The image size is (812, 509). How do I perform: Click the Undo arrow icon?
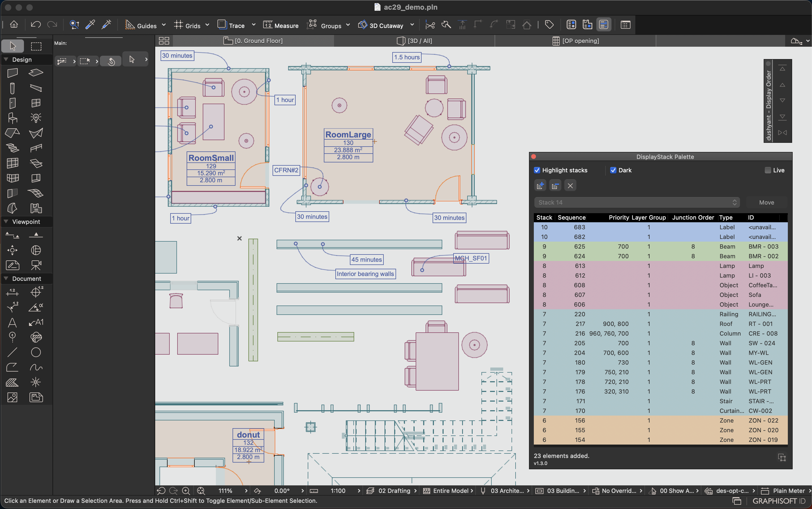(35, 25)
